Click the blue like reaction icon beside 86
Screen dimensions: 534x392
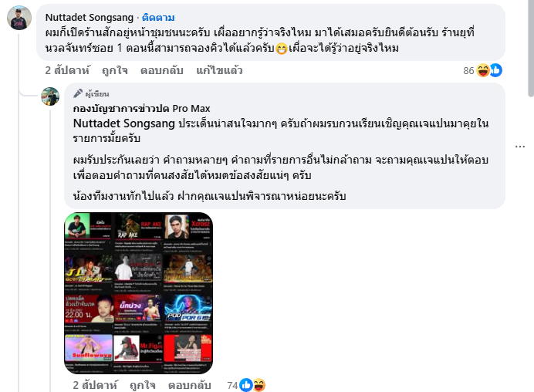click(496, 70)
